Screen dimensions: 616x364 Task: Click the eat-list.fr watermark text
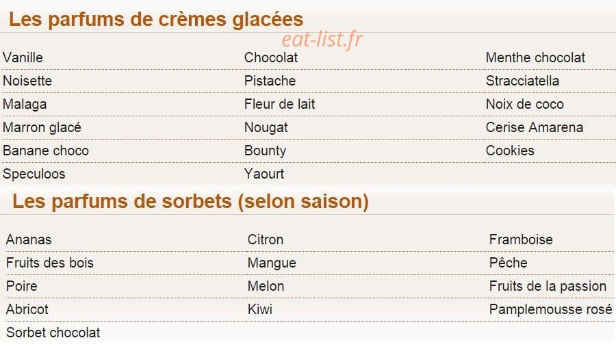(x=322, y=39)
